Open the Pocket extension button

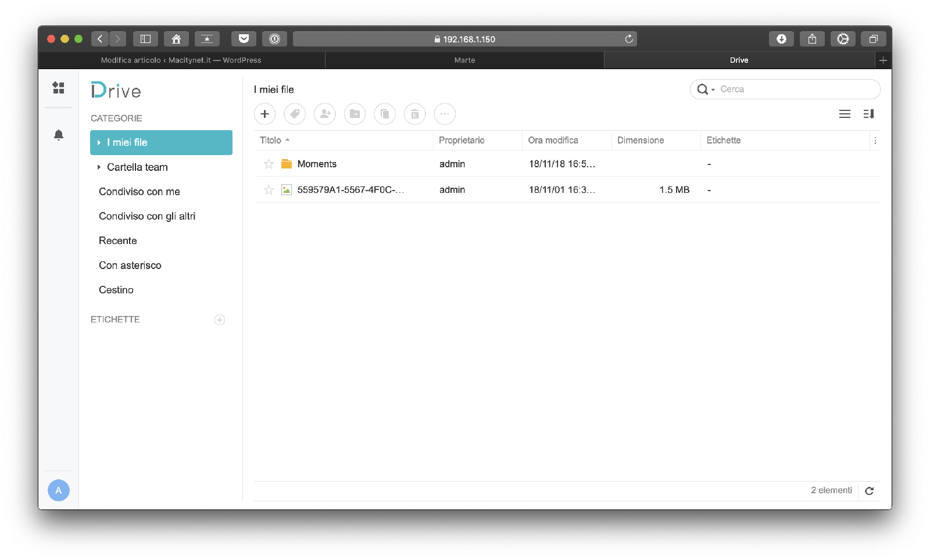(244, 39)
